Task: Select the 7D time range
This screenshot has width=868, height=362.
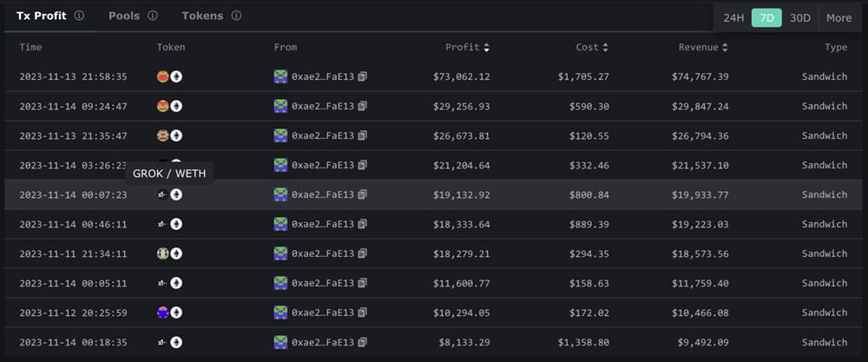Action: 766,17
